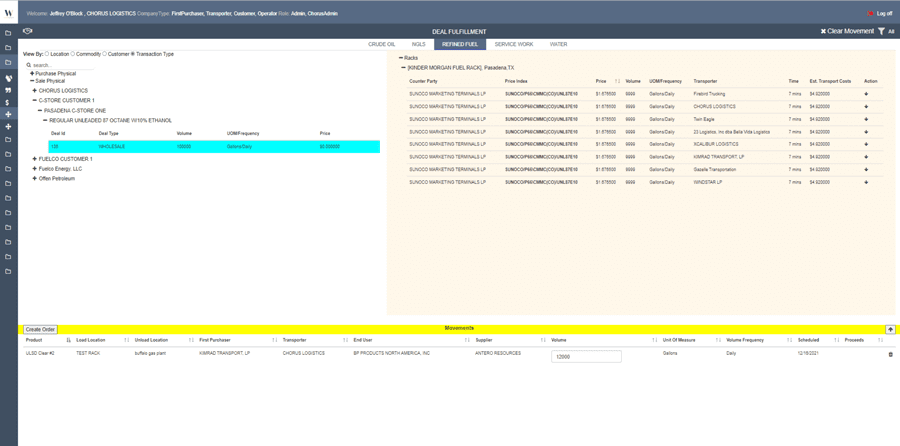900x446 pixels.
Task: Click the All filter label
Action: [891, 32]
